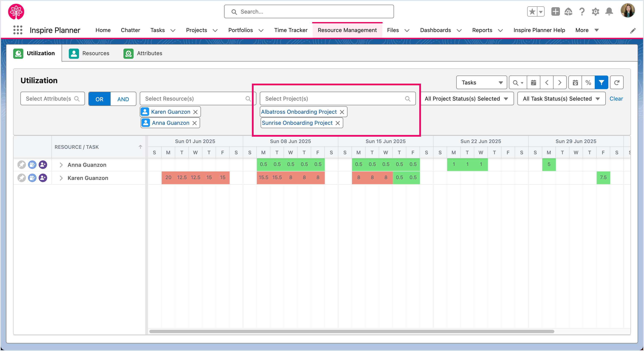Image resolution: width=644 pixels, height=351 pixels.
Task: Open Inspire Planner Help tab
Action: 539,30
